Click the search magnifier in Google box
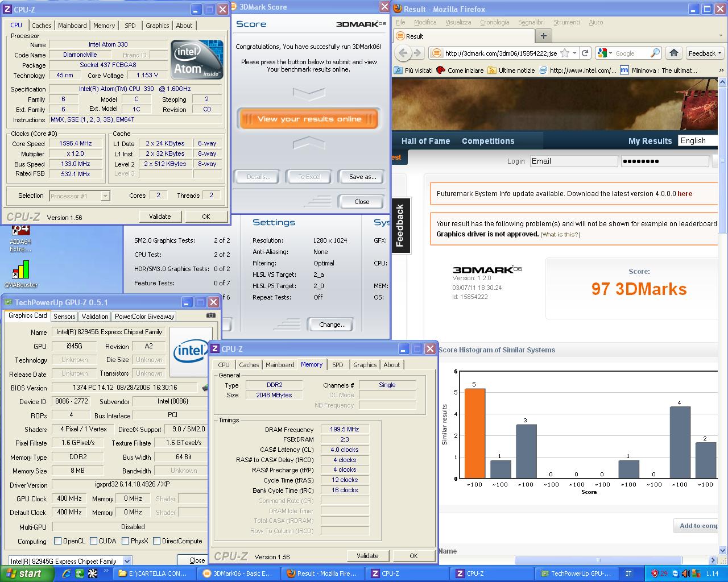 click(x=655, y=53)
